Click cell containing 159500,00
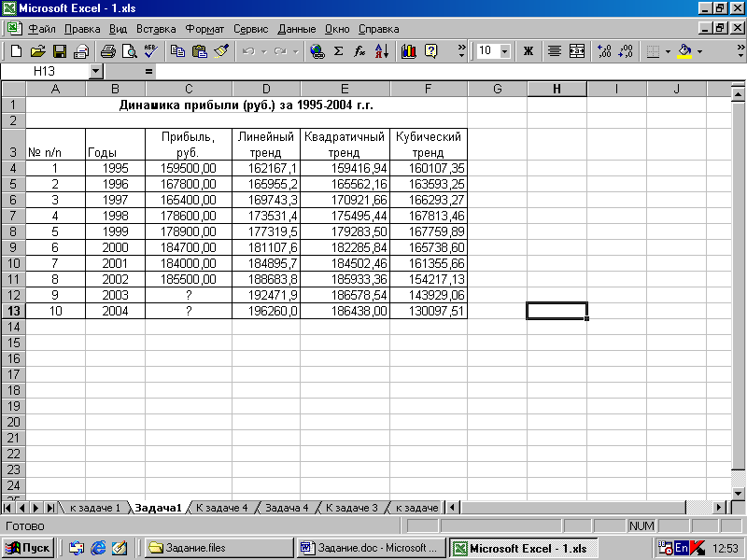 coord(189,168)
